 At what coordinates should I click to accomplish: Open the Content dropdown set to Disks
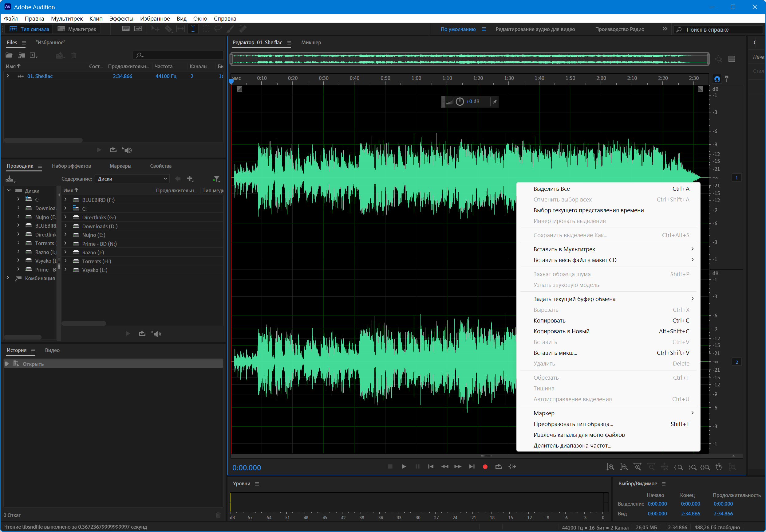(132, 179)
